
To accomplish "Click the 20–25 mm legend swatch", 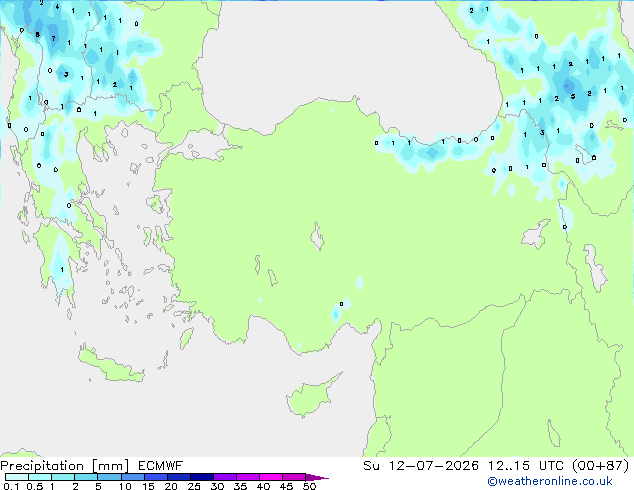I will coord(179,477).
